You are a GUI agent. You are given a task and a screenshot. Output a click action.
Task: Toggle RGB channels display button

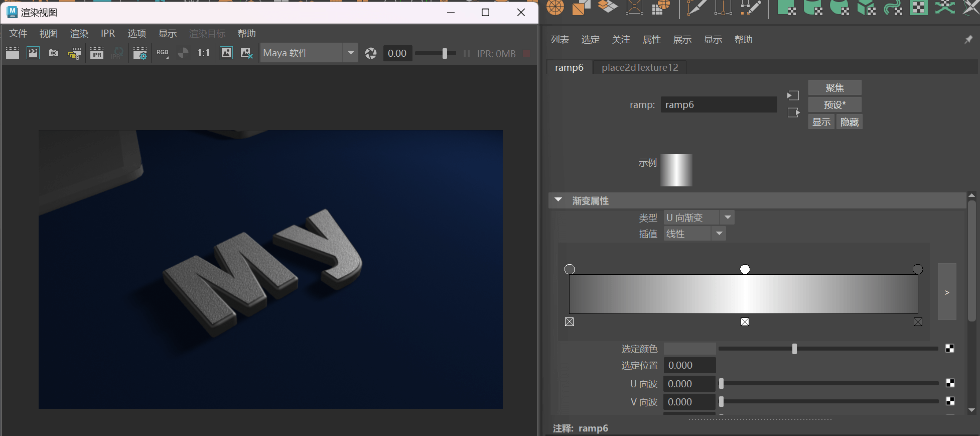point(163,53)
